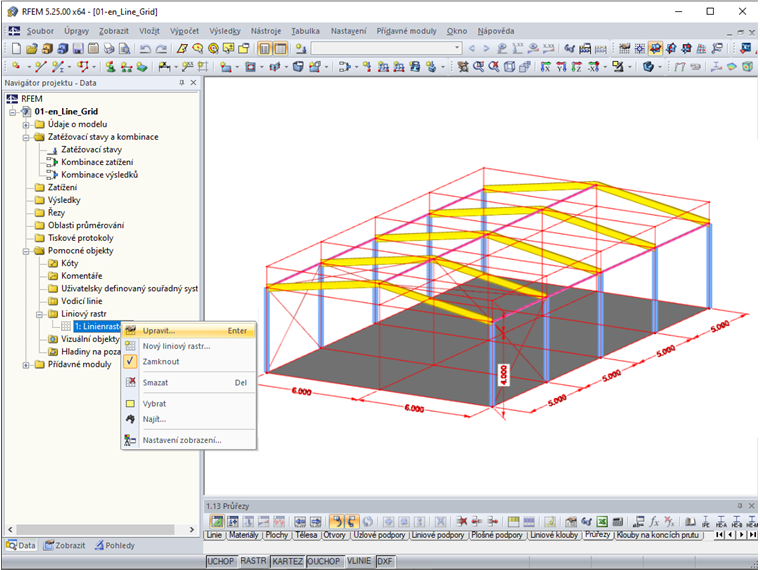Switch navigator to the Pohledy tab
The height and width of the screenshot is (570, 760).
coord(114,545)
